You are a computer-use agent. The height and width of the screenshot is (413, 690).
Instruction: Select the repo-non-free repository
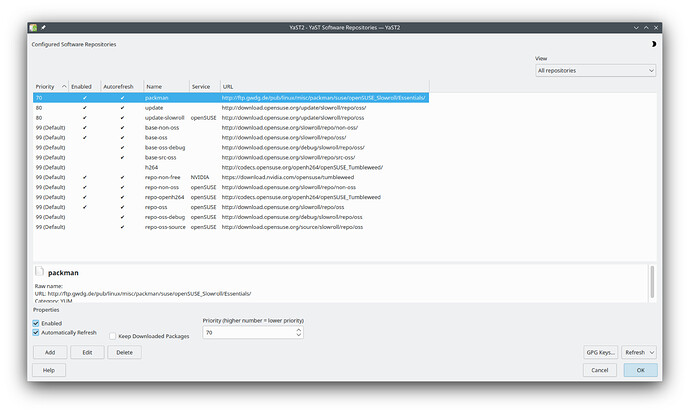163,177
